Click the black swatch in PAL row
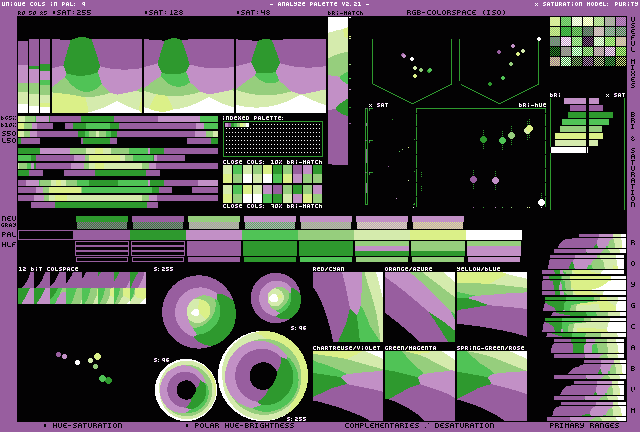This screenshot has height=432, width=640. click(45, 235)
